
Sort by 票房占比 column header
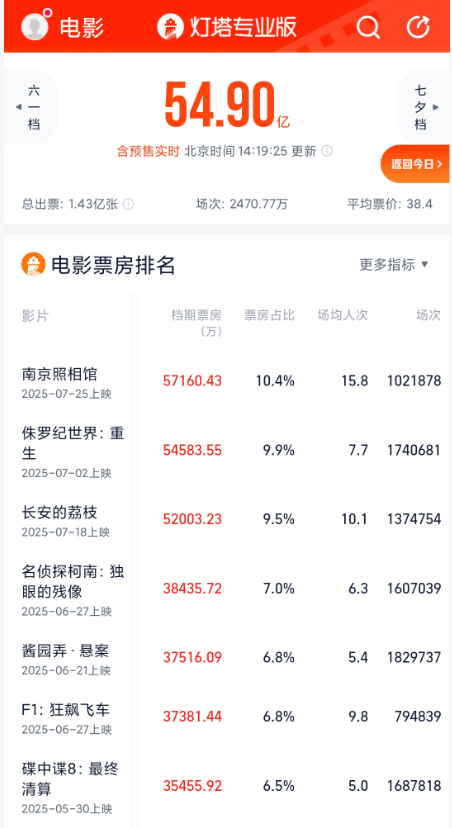(x=269, y=315)
